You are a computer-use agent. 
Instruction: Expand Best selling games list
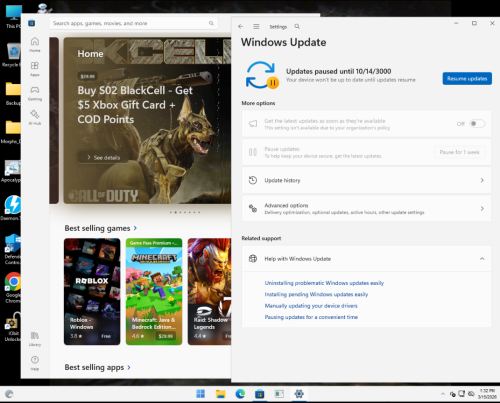pos(101,228)
